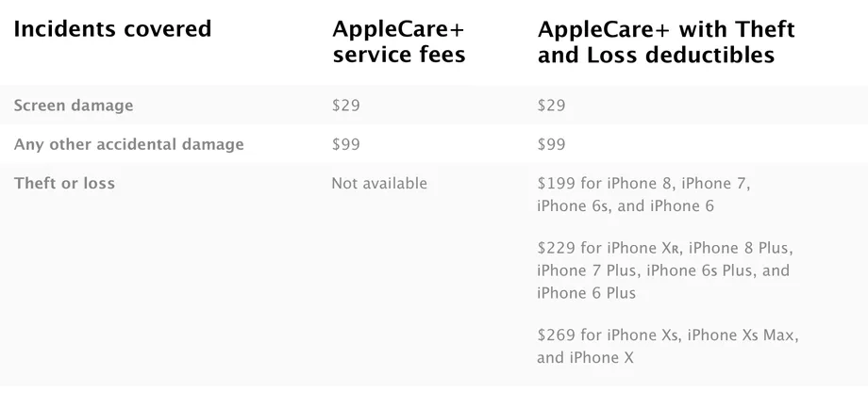
Task: Select the 'Screen damage' row label
Action: tap(74, 106)
